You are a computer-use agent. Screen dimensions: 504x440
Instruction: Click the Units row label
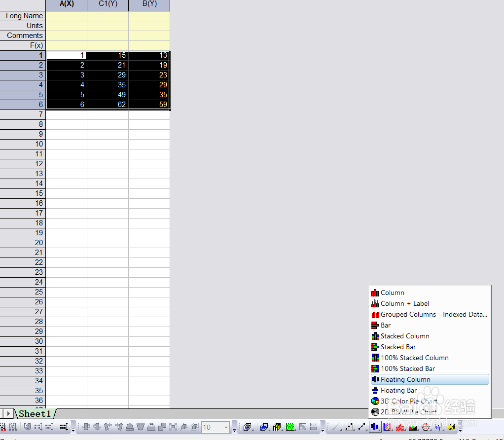click(23, 26)
